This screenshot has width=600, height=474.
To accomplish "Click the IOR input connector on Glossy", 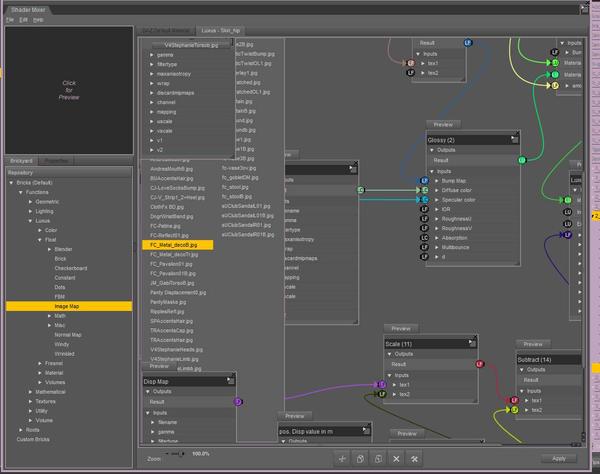I will (x=424, y=209).
